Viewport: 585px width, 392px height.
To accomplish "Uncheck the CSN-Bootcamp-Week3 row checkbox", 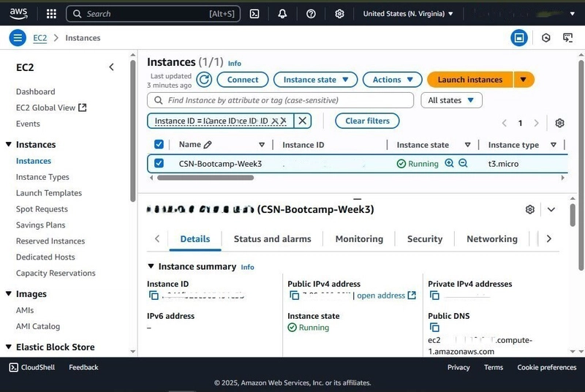I will point(159,163).
